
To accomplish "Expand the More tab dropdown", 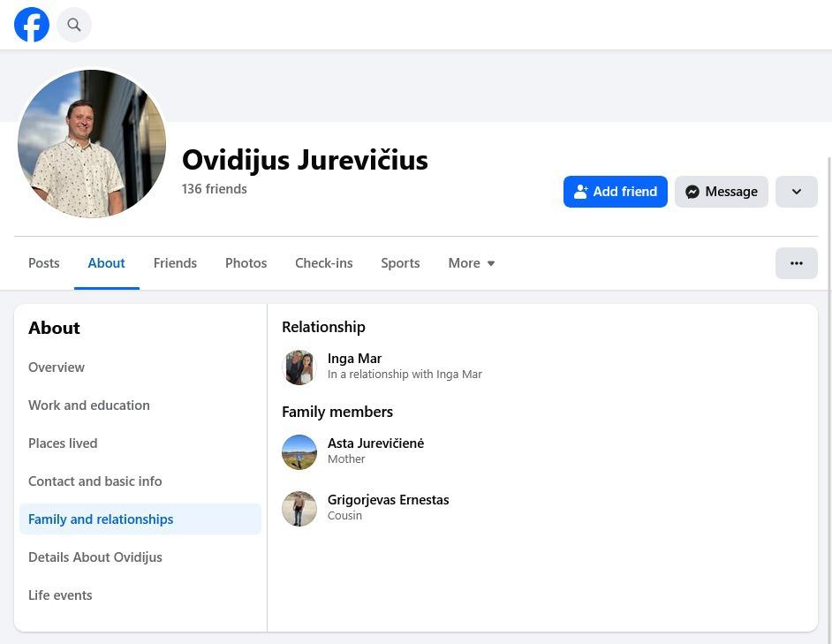I will click(x=471, y=263).
